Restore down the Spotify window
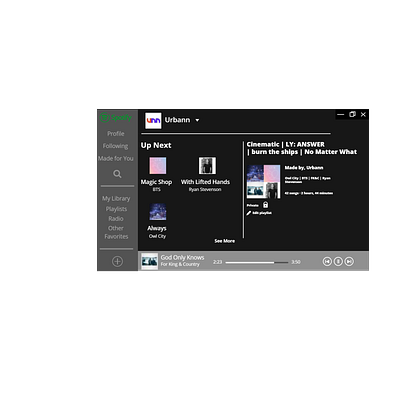The width and height of the screenshot is (400, 400). click(x=352, y=114)
